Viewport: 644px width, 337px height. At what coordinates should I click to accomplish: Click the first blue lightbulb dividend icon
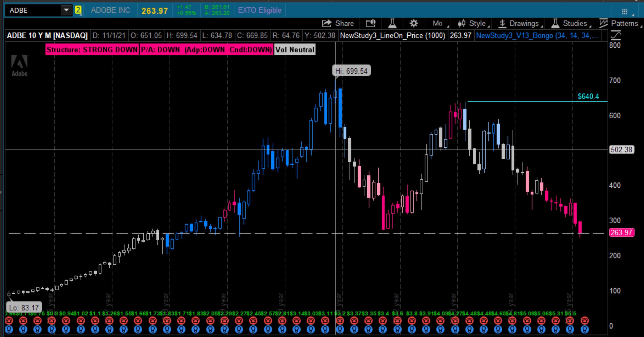(9, 330)
